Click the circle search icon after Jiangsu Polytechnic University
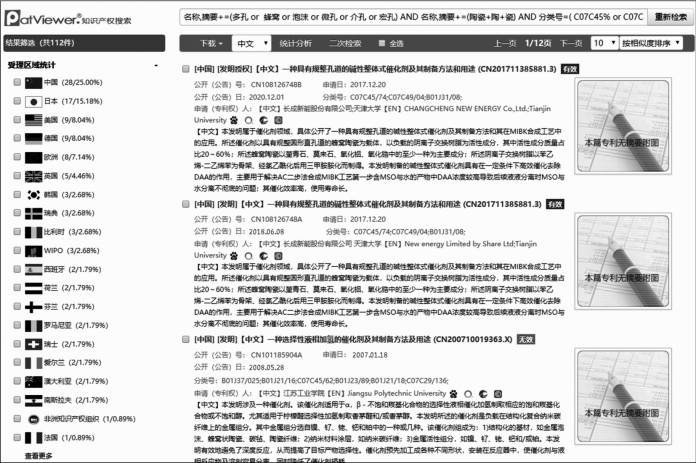The width and height of the screenshot is (696, 463). (468, 394)
